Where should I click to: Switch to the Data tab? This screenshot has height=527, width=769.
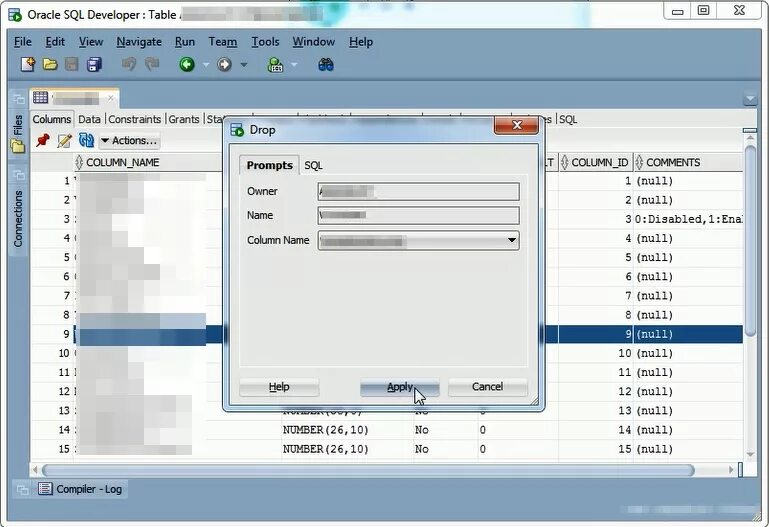click(89, 119)
